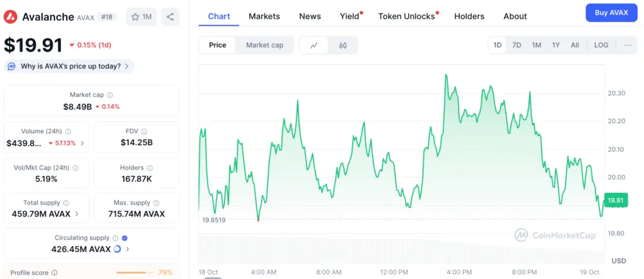Add AVAX to watchlist with star button
644x279 pixels.
coord(141,17)
